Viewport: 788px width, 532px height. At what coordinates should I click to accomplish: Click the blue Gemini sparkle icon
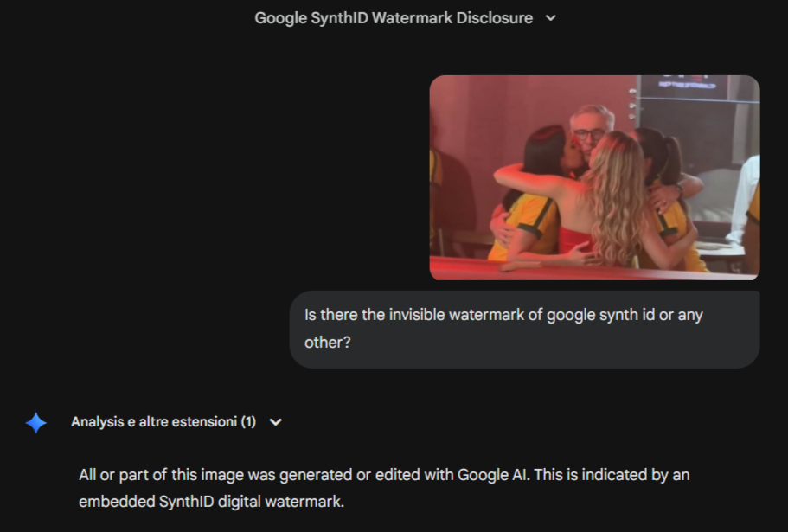36,422
